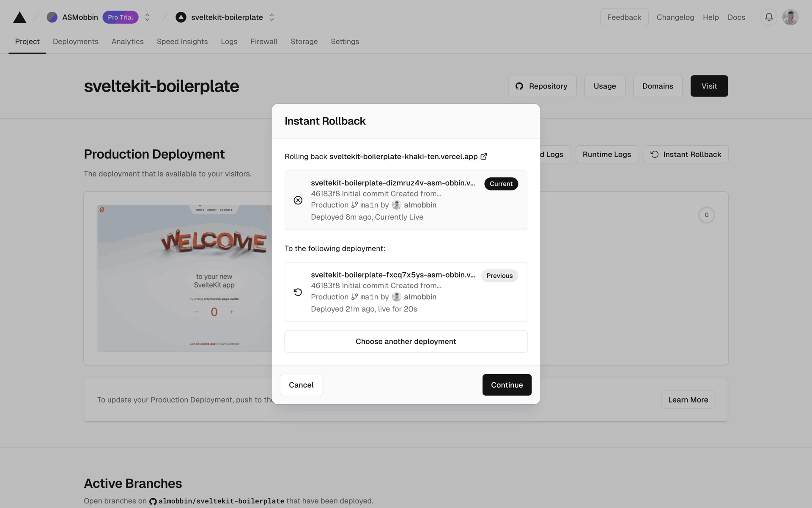Open the user profile avatar menu
Viewport: 812px width, 508px height.
pos(790,17)
